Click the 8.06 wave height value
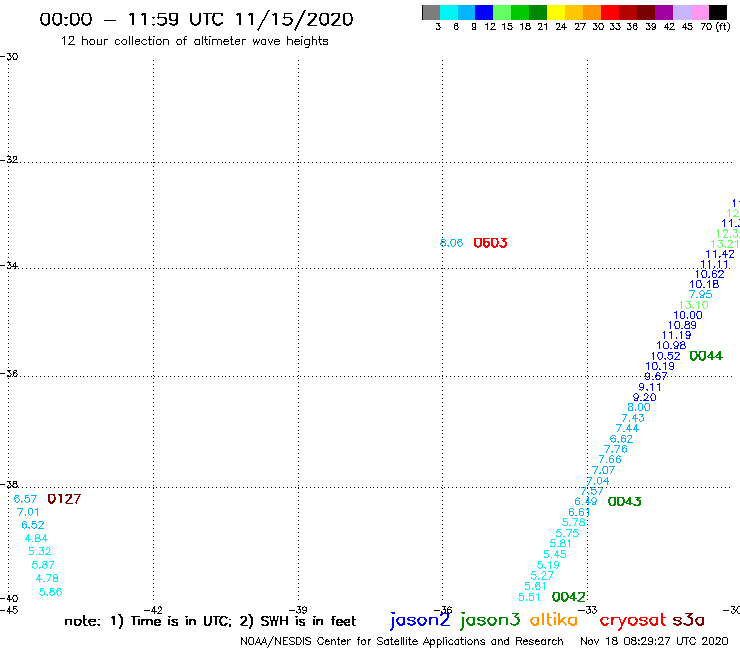This screenshot has height=650, width=740. pos(452,243)
